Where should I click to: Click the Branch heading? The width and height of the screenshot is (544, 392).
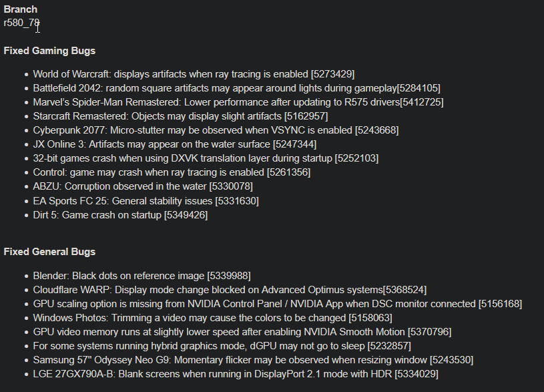point(21,9)
